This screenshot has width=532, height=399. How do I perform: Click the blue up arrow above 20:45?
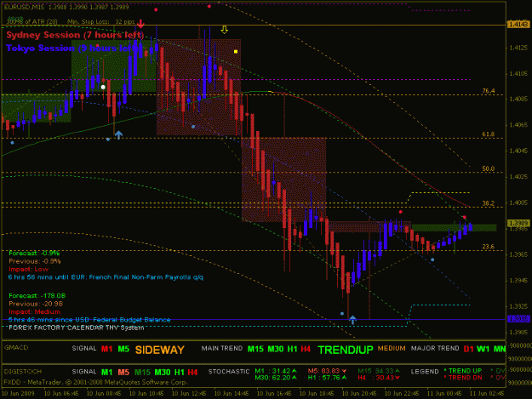click(352, 319)
